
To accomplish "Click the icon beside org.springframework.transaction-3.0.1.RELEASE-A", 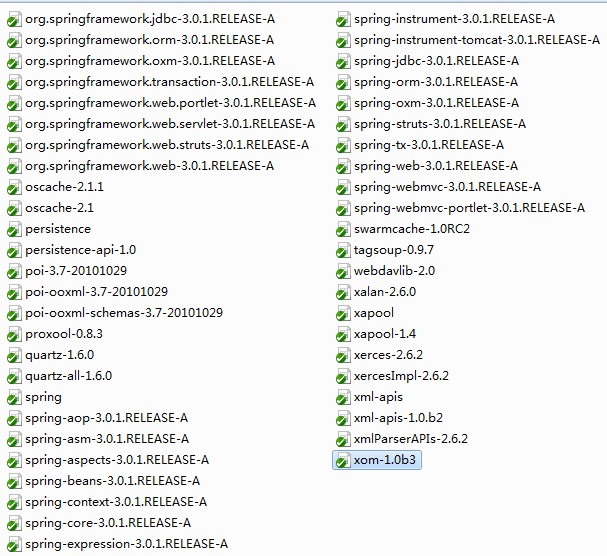I will [14, 82].
